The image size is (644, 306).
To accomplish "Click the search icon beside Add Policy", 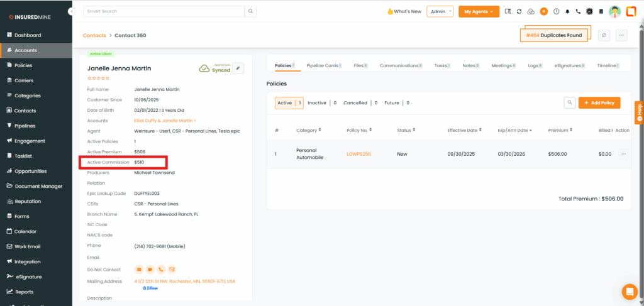I will (569, 102).
